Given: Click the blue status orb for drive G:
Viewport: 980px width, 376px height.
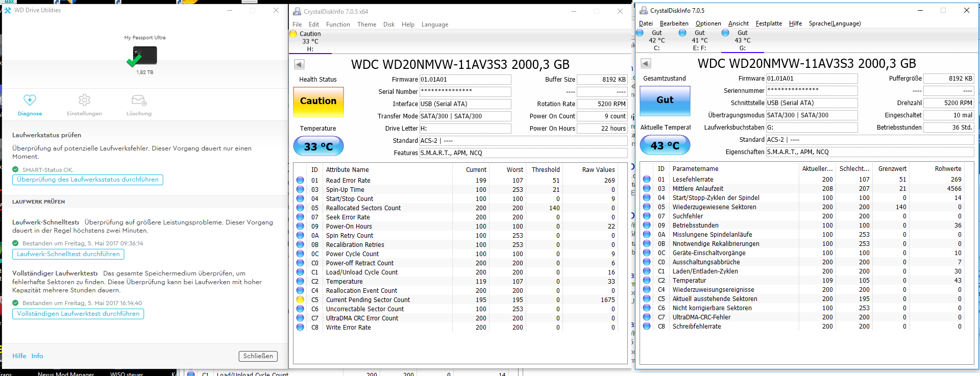Looking at the screenshot, I should pyautogui.click(x=725, y=33).
